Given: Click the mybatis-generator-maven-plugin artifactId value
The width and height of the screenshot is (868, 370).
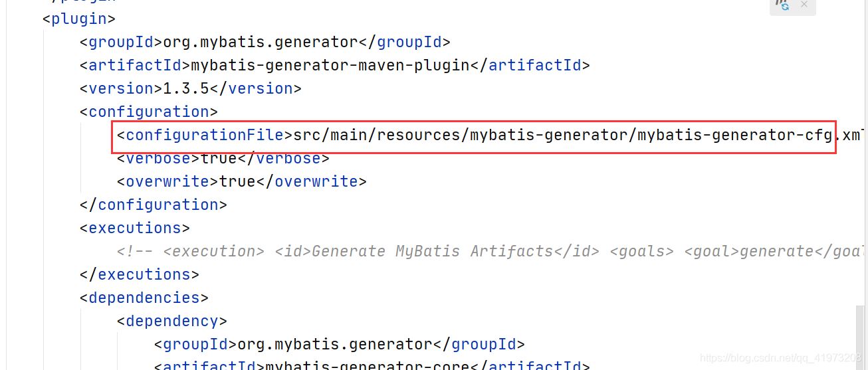Looking at the screenshot, I should (330, 65).
